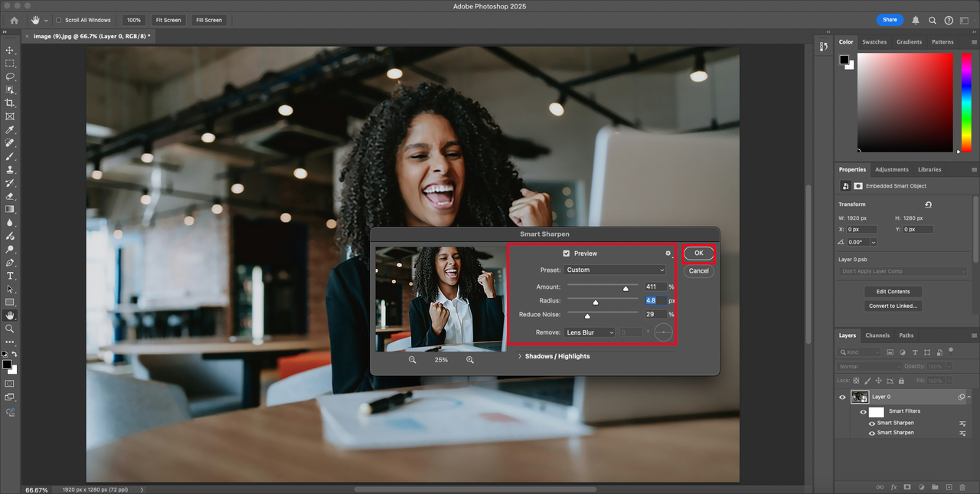Click the Share button
The image size is (980, 494).
point(890,20)
